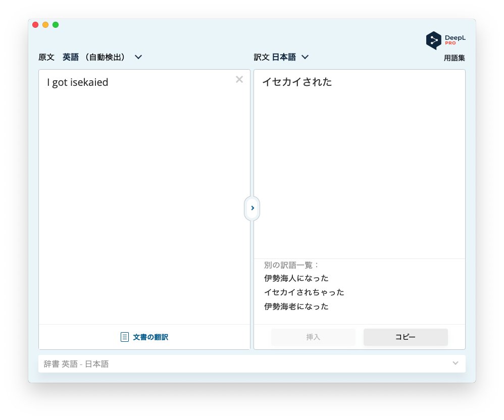Select alternative translation 伊勢海人になった

(296, 278)
